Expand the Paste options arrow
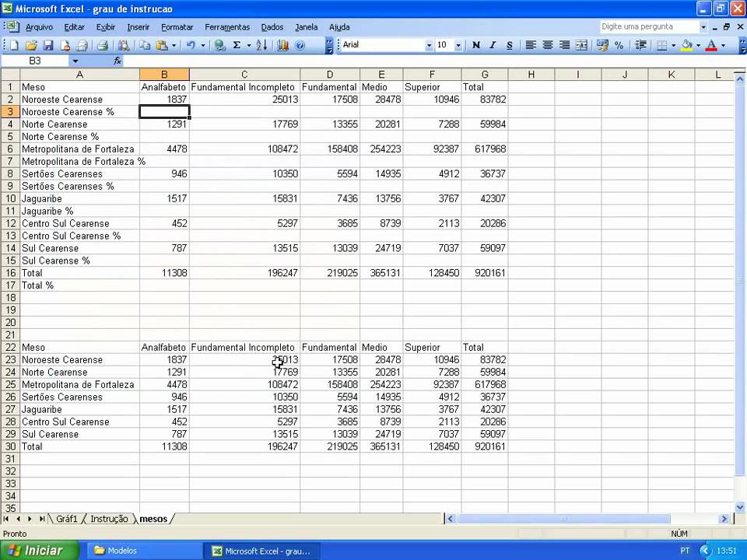Image resolution: width=747 pixels, height=560 pixels. pos(174,45)
